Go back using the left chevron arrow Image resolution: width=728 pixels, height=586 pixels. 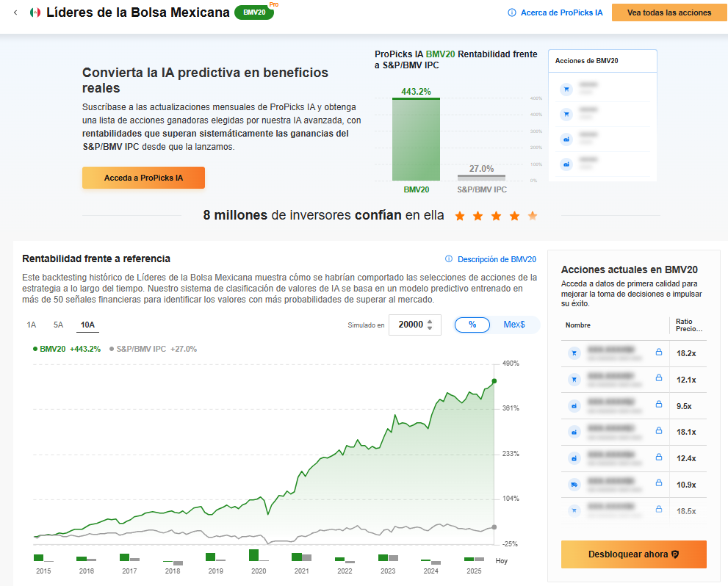15,12
